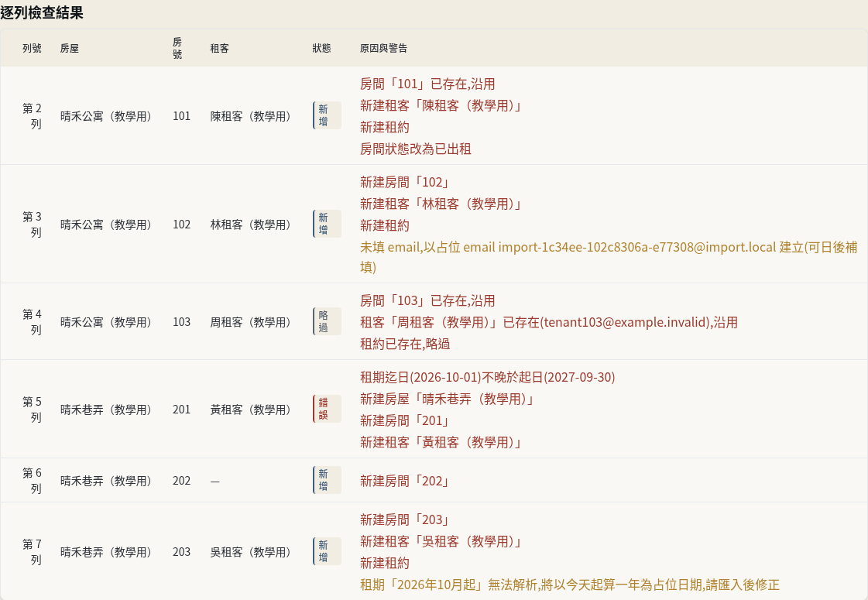Click the placeholder email warning in row 3
The width and height of the screenshot is (868, 600).
coord(609,257)
